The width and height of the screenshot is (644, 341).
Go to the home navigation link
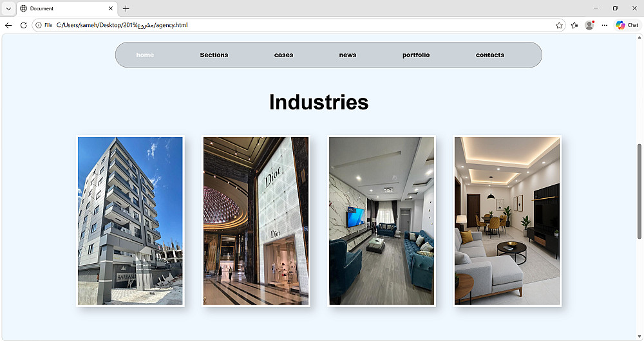click(145, 55)
